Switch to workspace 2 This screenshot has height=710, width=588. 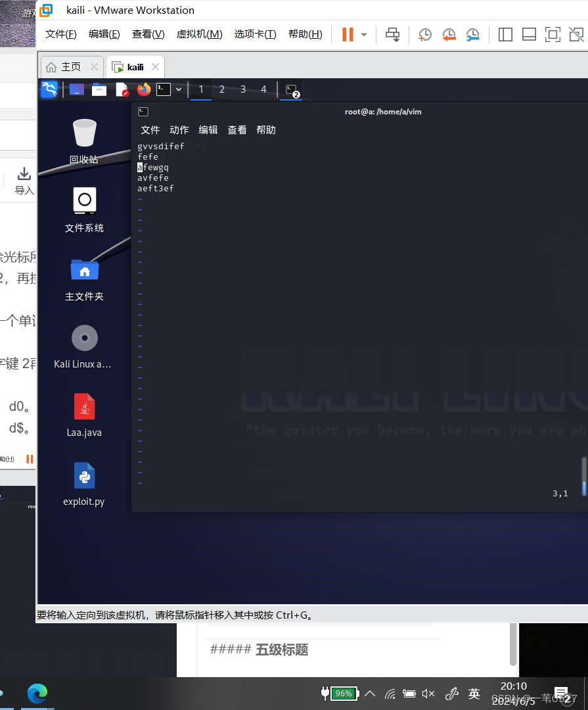[222, 89]
